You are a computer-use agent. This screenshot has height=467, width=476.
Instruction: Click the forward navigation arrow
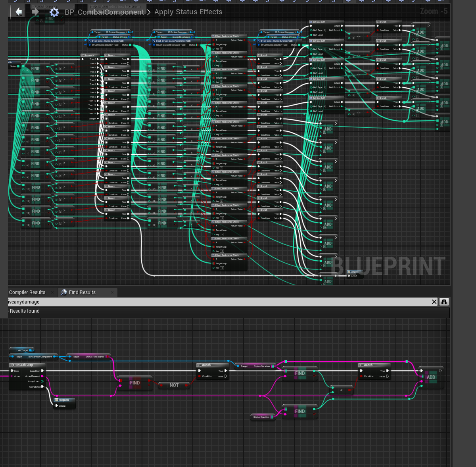[x=36, y=12]
